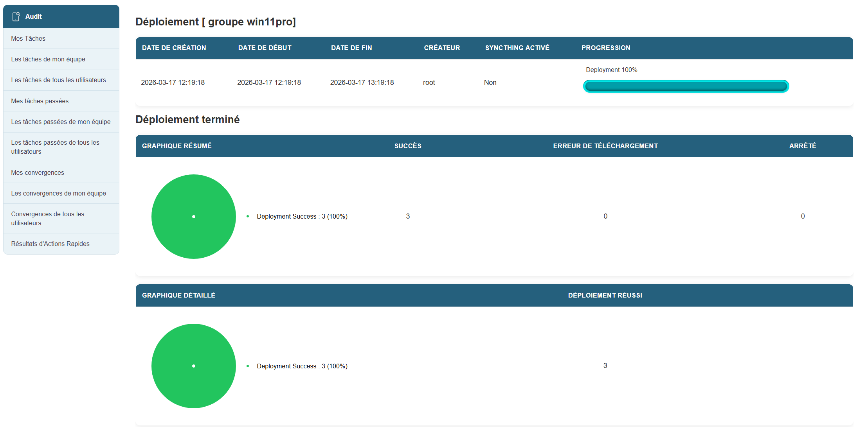Click the Audit sidebar header icon
Image resolution: width=868 pixels, height=427 pixels.
[16, 16]
